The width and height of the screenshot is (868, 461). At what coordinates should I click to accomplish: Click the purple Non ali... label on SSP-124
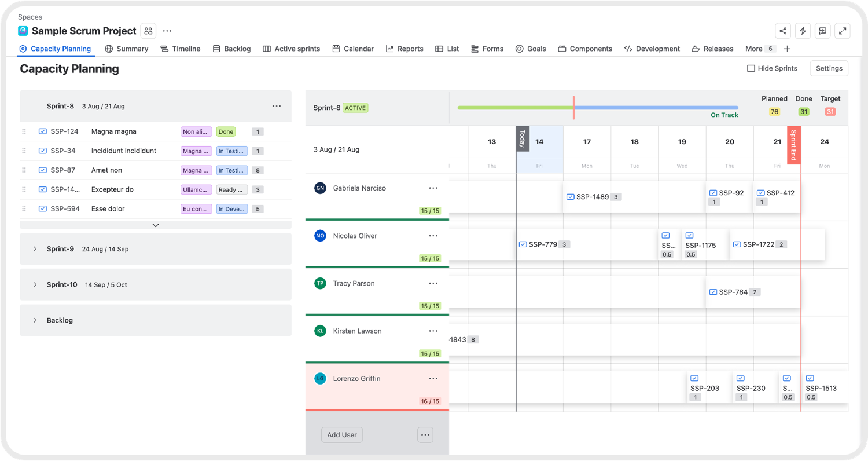[196, 131]
